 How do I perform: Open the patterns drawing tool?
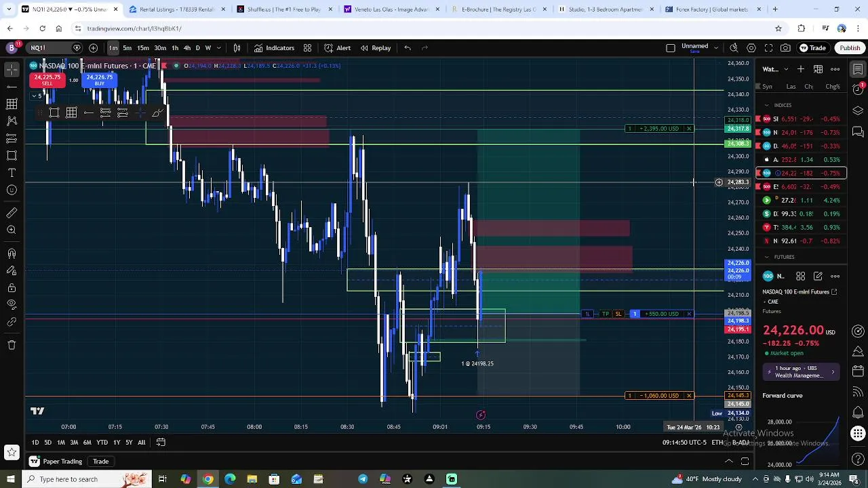pyautogui.click(x=12, y=121)
